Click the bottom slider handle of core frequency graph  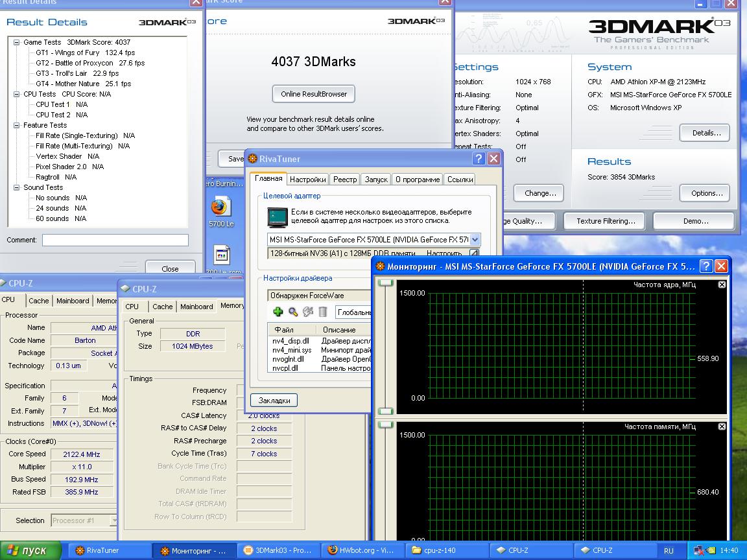(385, 411)
